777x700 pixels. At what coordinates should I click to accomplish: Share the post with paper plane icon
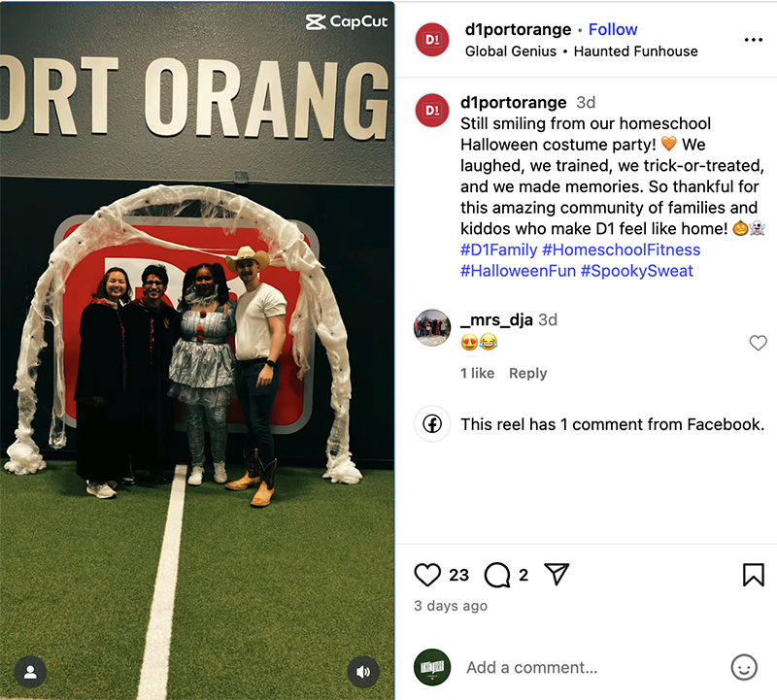[x=557, y=574]
